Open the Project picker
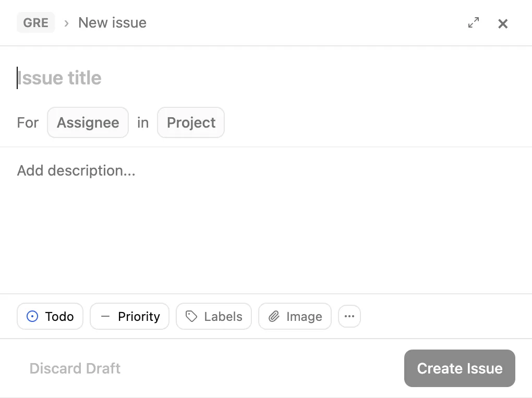Viewport: 532px width, 398px height. (x=191, y=122)
